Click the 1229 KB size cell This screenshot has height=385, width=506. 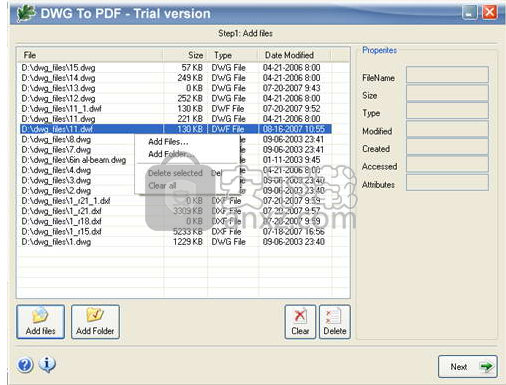tap(188, 242)
